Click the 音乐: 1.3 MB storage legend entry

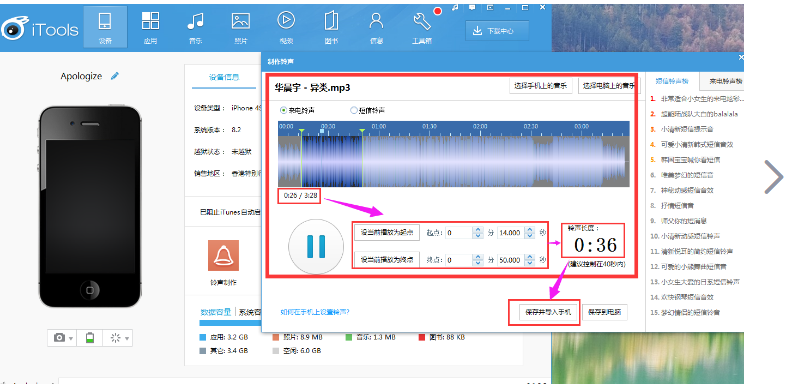(x=370, y=337)
